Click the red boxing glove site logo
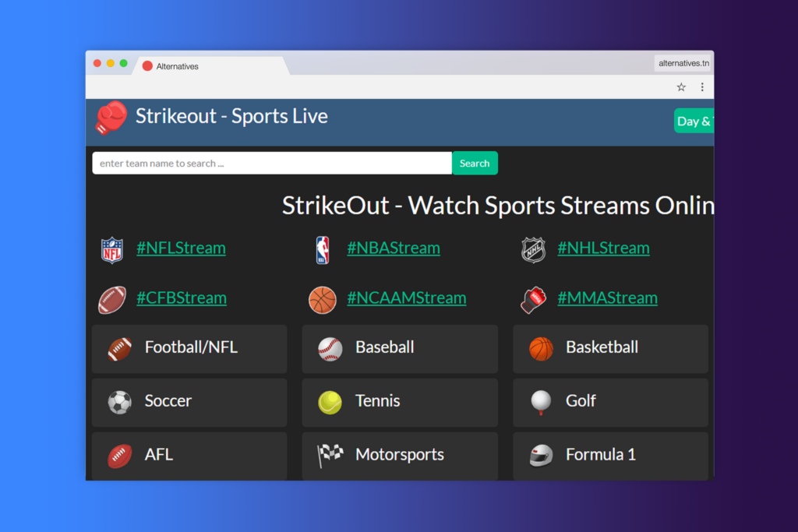The image size is (798, 532). [x=111, y=118]
